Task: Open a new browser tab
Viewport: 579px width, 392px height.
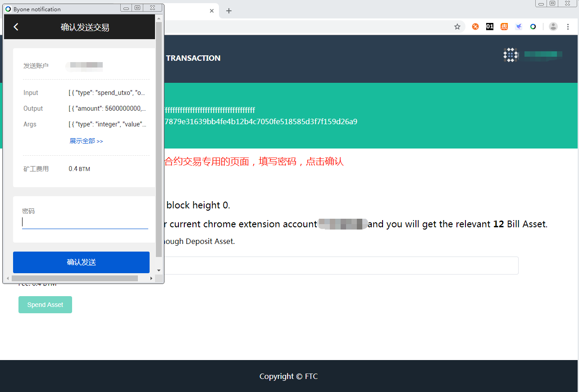Action: (x=229, y=11)
